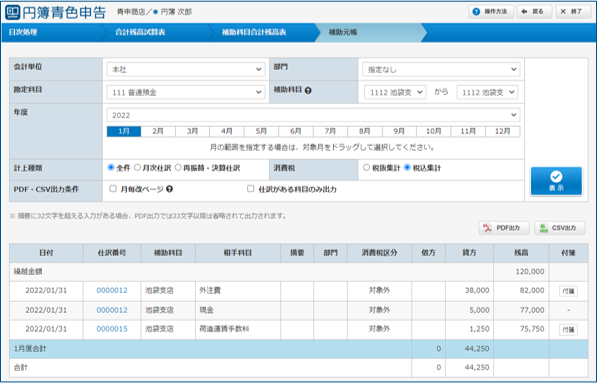This screenshot has height=383, width=597.
Task: Open the 部門 dropdown showing 指定なし
Action: tap(441, 70)
